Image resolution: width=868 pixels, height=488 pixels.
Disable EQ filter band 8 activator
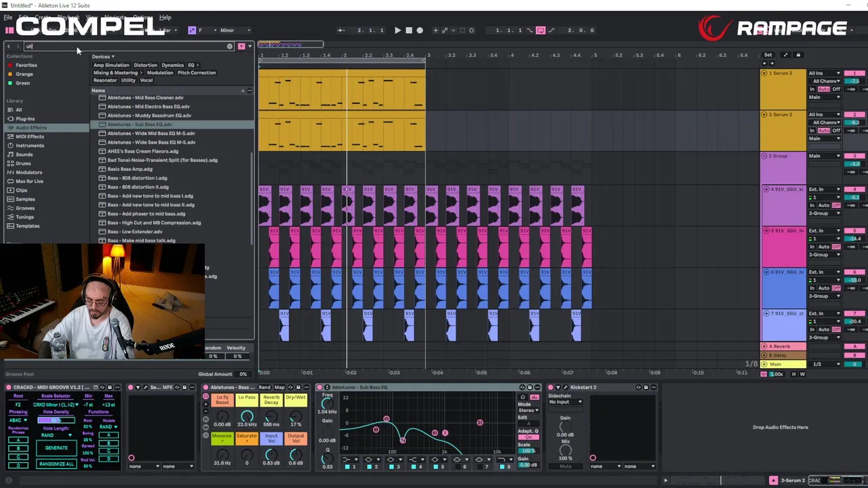(x=501, y=466)
